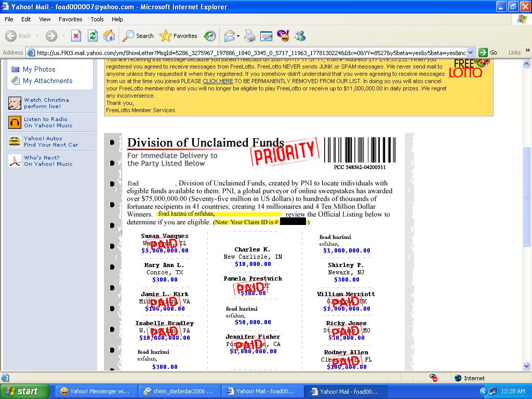532x399 pixels.
Task: Click "Newark, NJ" location text
Action: 346,272
